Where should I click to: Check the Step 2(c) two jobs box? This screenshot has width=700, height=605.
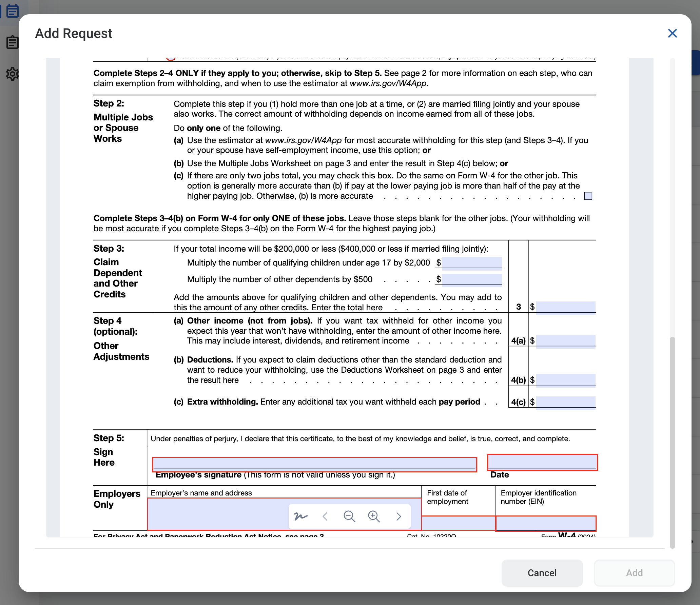tap(588, 196)
